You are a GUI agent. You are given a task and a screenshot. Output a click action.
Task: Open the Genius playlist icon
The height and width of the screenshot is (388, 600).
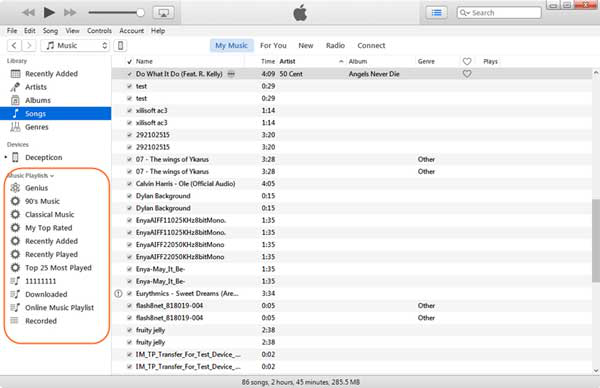[15, 188]
